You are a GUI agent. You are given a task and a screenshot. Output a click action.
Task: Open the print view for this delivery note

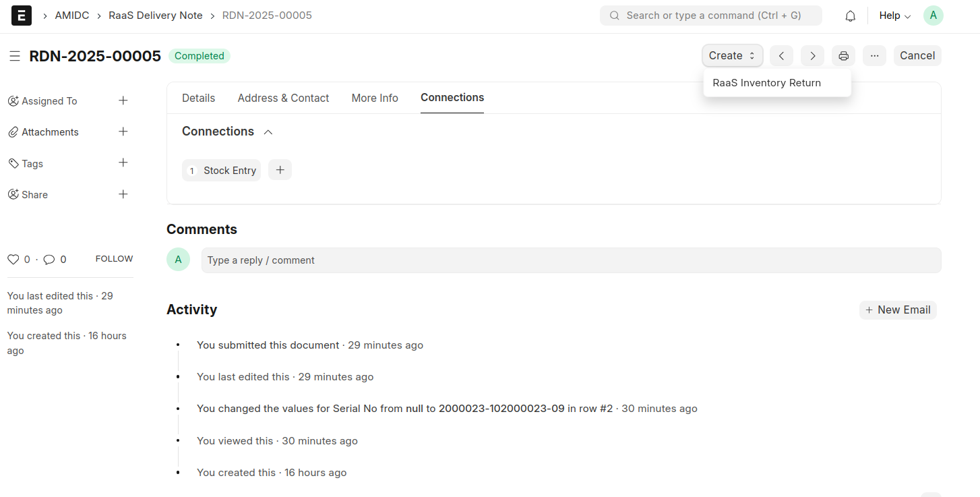pyautogui.click(x=843, y=55)
